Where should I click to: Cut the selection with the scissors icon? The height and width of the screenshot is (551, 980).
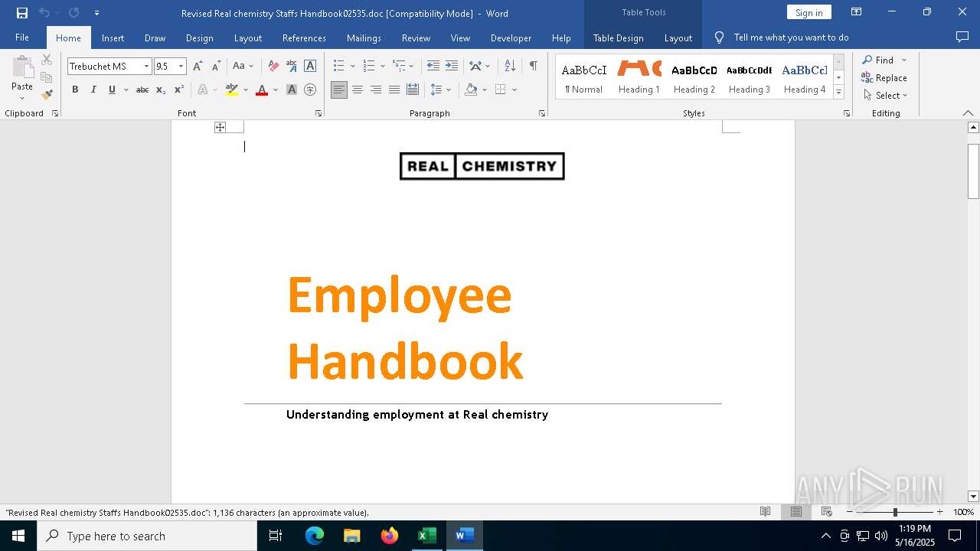click(x=47, y=60)
